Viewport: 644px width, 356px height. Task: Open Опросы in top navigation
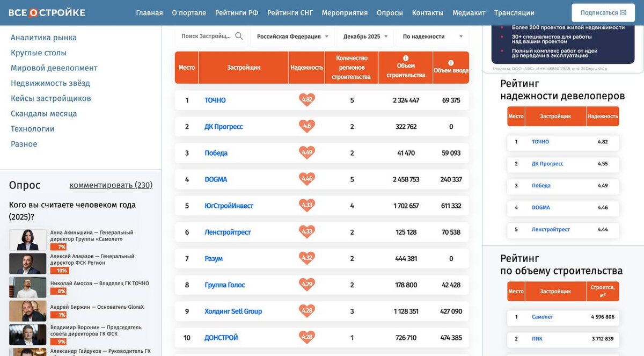390,13
